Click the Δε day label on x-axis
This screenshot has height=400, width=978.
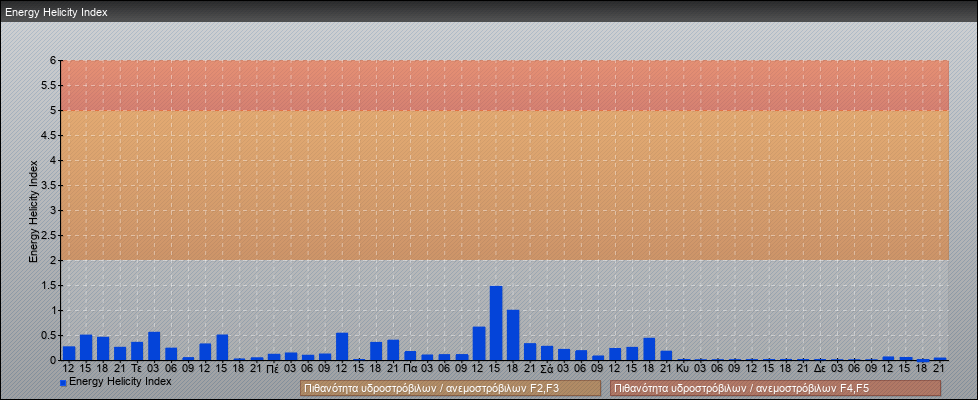point(820,369)
